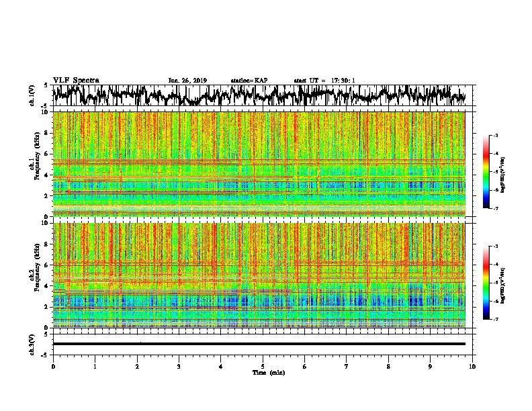
Task: Click time axis tick label "9"
Action: pyautogui.click(x=430, y=367)
